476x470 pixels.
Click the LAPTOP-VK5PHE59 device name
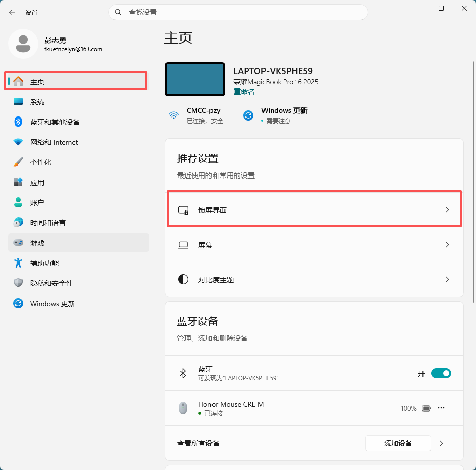tap(273, 71)
